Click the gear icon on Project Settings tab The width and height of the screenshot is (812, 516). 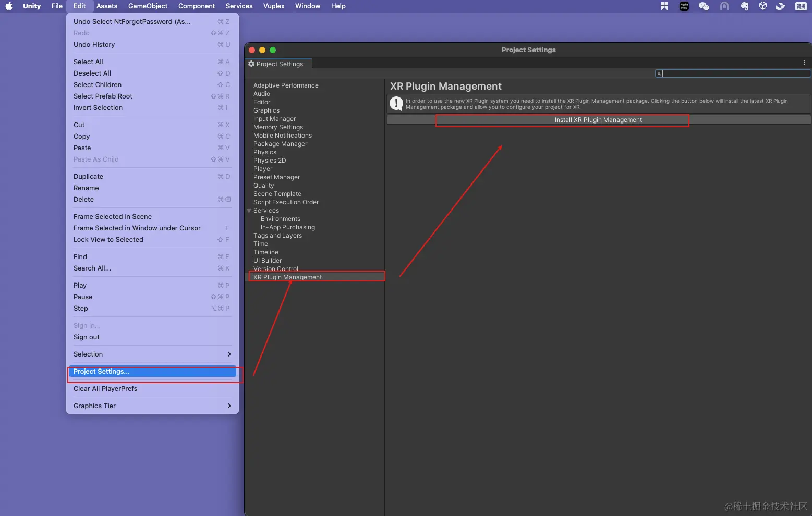pyautogui.click(x=251, y=64)
